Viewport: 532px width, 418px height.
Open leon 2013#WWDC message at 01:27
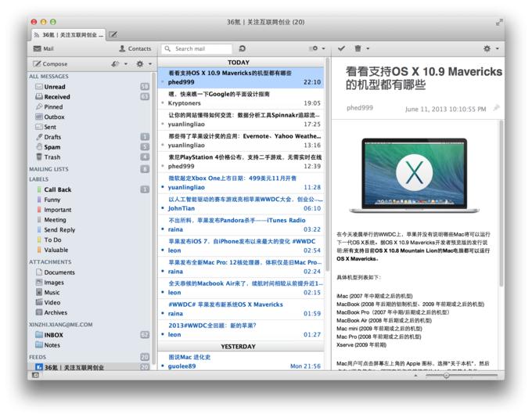pos(241,330)
